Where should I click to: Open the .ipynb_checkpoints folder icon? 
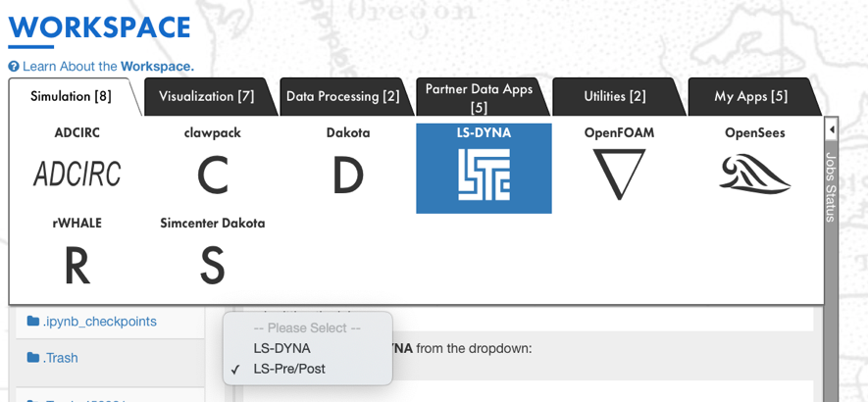click(33, 321)
